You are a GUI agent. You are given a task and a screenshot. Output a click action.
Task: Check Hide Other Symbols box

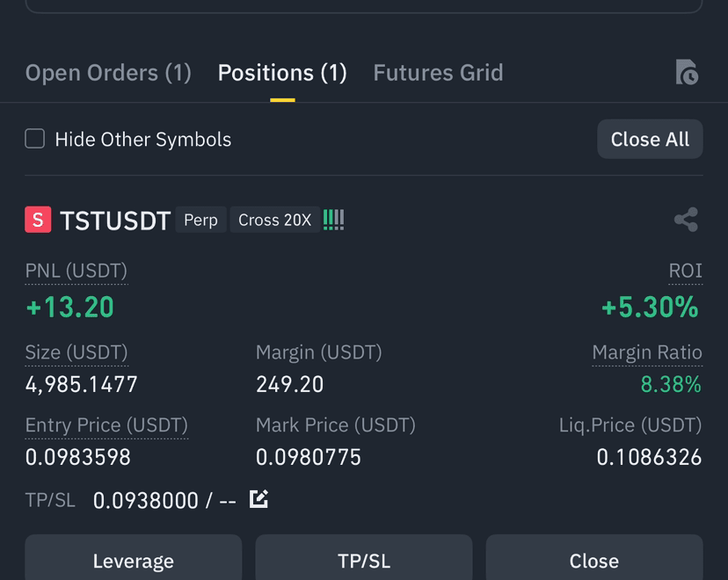(35, 139)
